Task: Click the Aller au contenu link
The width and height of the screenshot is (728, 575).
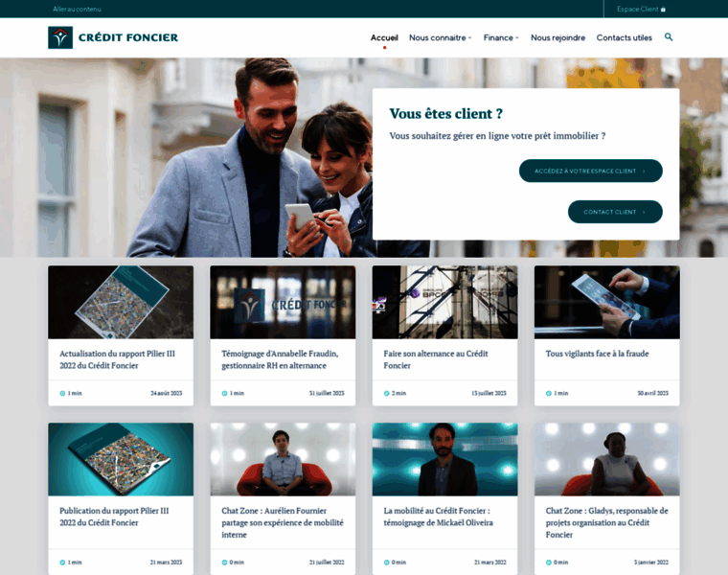Action: coord(77,10)
